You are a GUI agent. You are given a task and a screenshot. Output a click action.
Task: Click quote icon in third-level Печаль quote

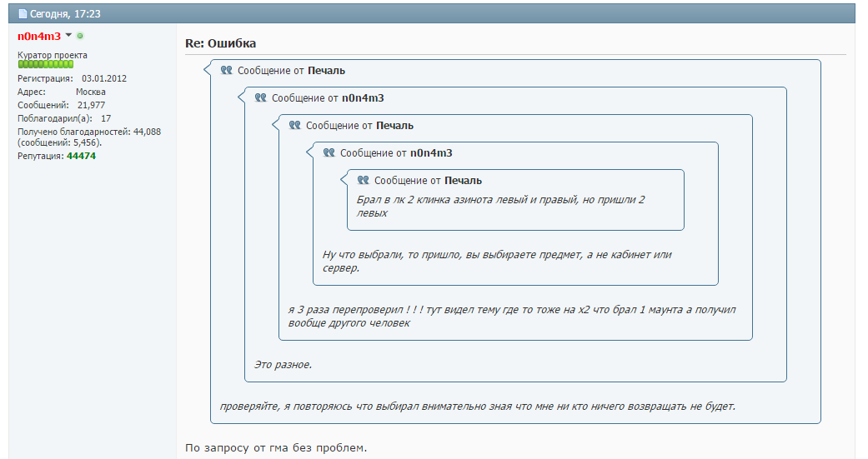click(294, 126)
